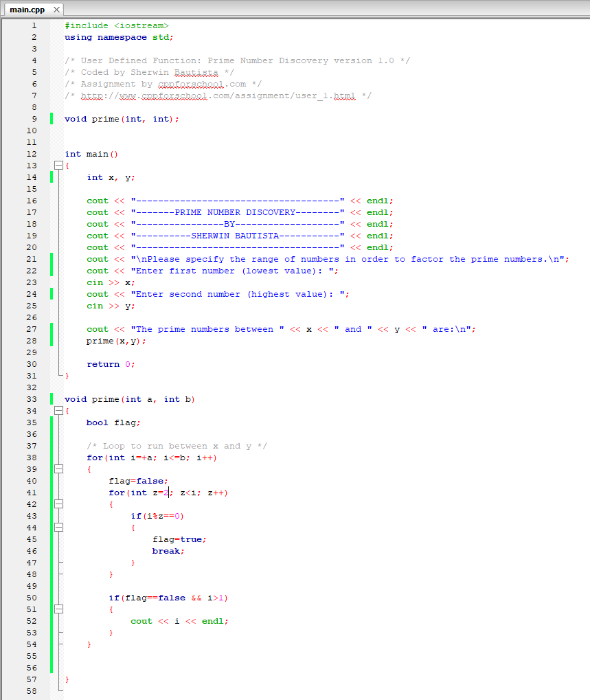Click 'if(flag==false && i>1)' condition

(x=168, y=598)
